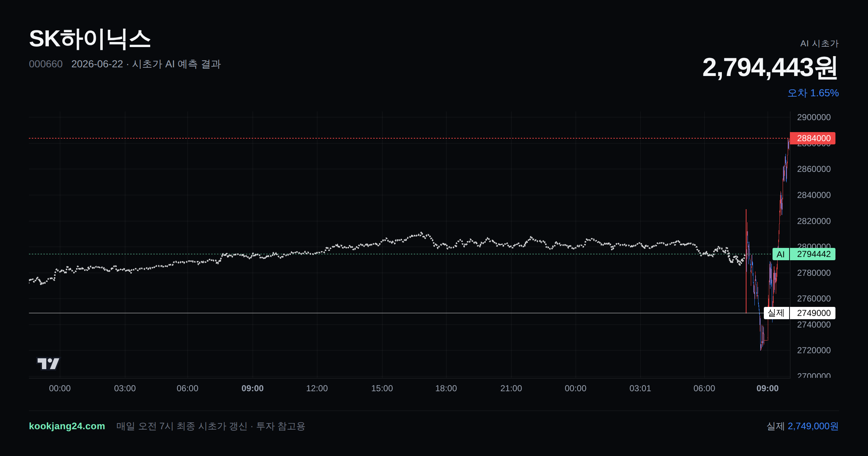Click the white 실제 price tag
This screenshot has height=456, width=868.
(x=776, y=313)
